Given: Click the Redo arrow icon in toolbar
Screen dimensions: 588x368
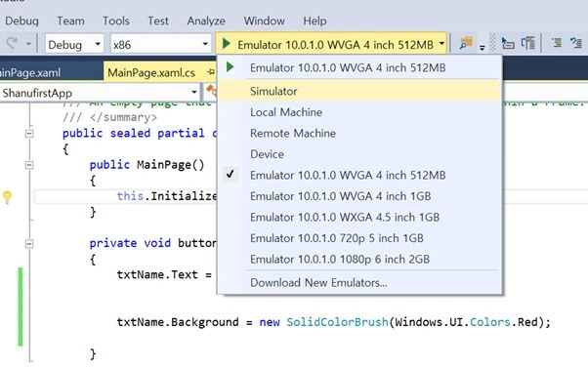Looking at the screenshot, I should tap(12, 44).
